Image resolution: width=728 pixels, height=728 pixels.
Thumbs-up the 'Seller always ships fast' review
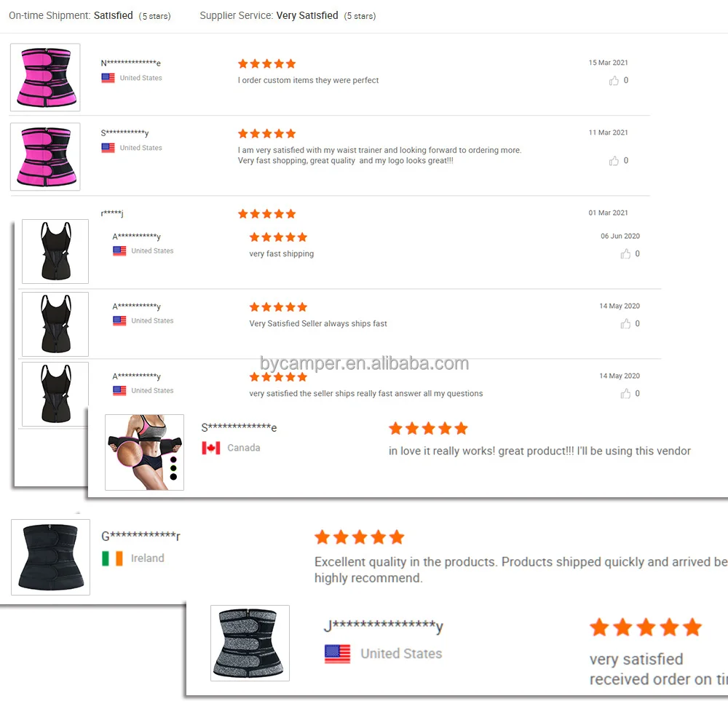(625, 324)
